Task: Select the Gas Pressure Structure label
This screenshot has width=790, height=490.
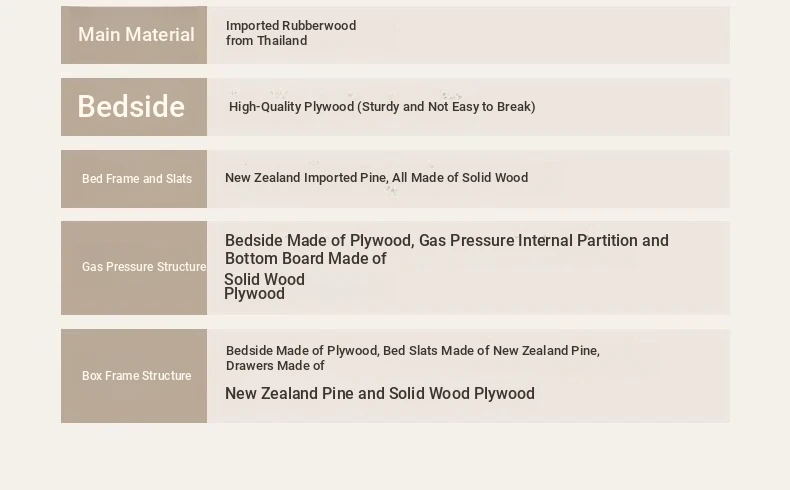Action: [x=144, y=267]
